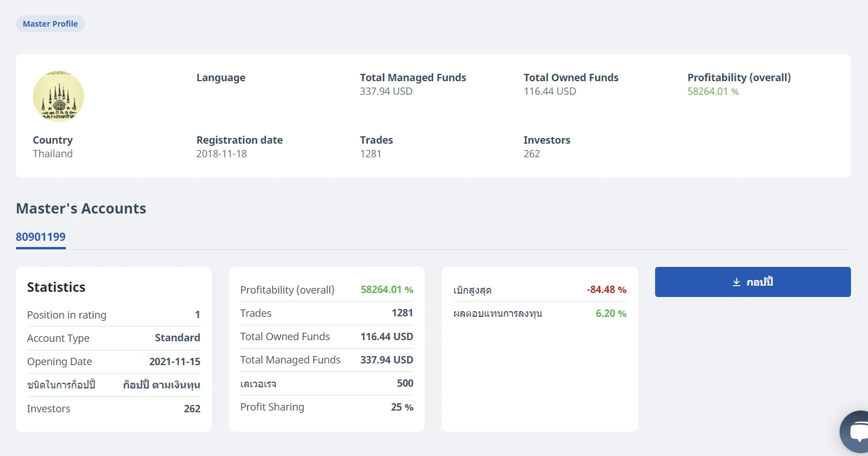Click the ชนิดในการก็อปปี้ label
Viewport: 868px width, 456px height.
tap(61, 385)
